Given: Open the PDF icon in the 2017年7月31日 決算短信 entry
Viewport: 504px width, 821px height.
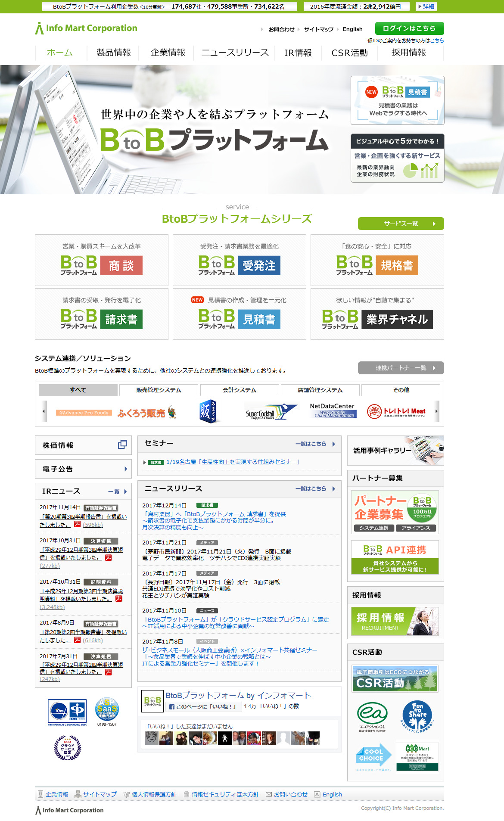Looking at the screenshot, I should (x=108, y=672).
